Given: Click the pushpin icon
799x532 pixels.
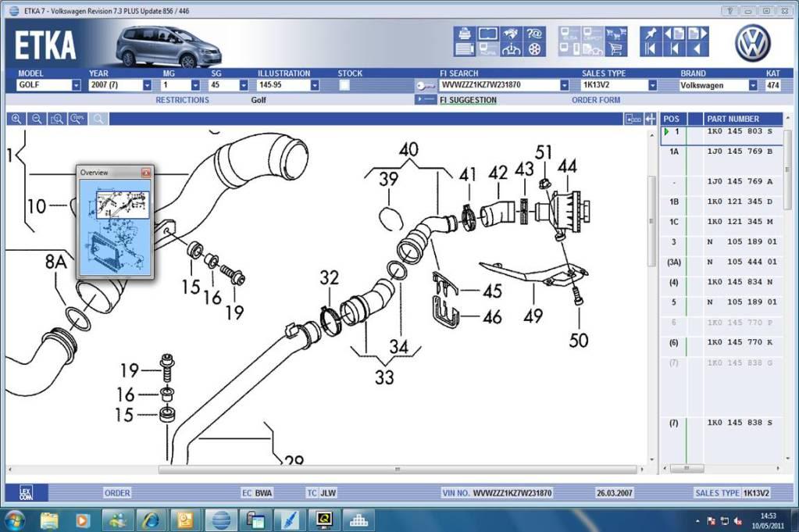Looking at the screenshot, I should (x=651, y=34).
